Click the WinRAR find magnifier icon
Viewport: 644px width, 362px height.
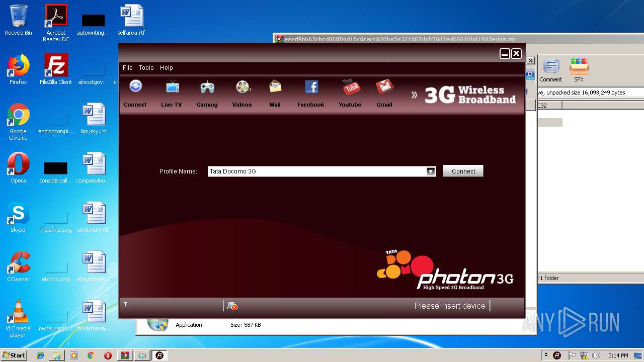point(529,75)
